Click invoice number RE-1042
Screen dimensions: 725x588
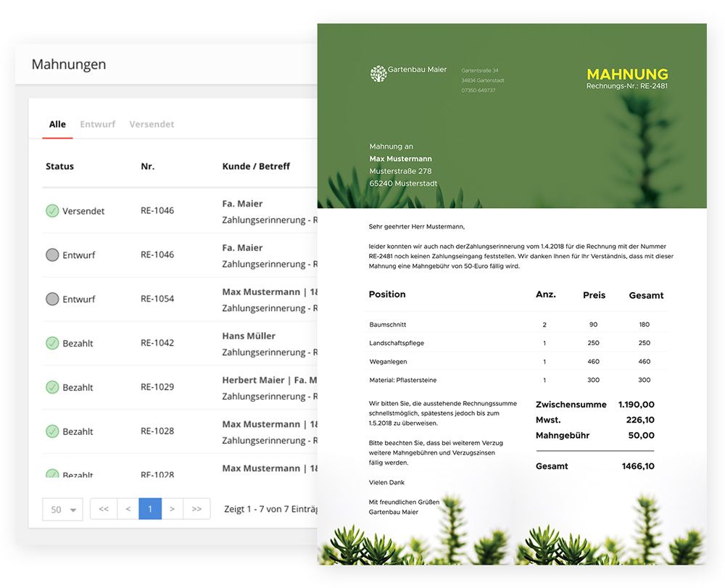[157, 343]
